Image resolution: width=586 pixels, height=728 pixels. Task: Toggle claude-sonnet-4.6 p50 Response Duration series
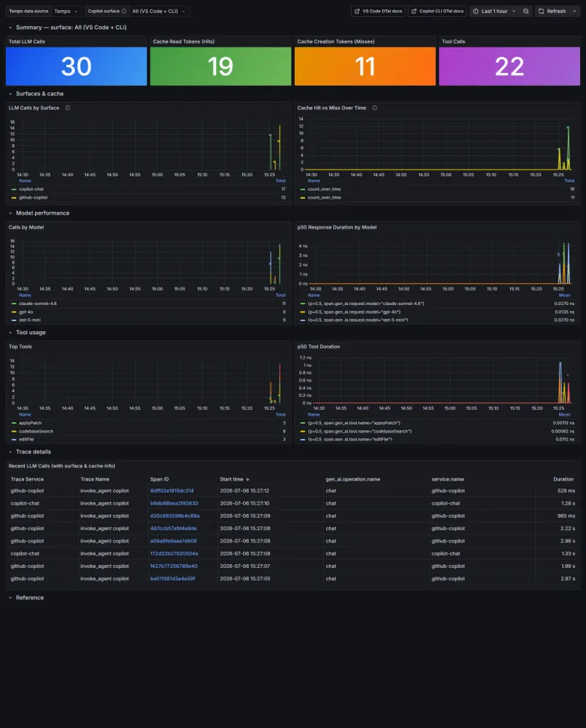[x=366, y=304]
